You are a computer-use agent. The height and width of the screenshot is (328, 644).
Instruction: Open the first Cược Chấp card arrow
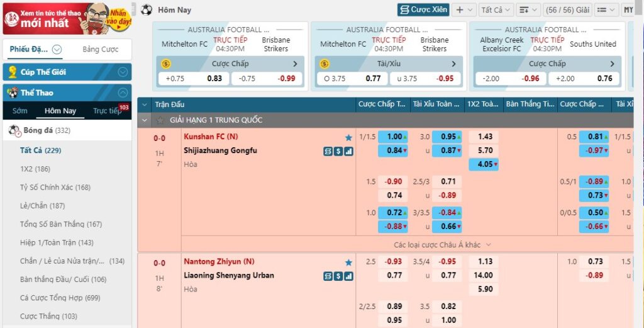tap(296, 64)
